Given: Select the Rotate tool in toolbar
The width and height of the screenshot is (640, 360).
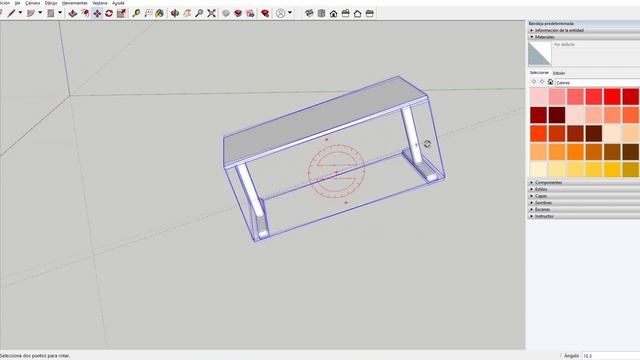Looking at the screenshot, I should point(109,13).
